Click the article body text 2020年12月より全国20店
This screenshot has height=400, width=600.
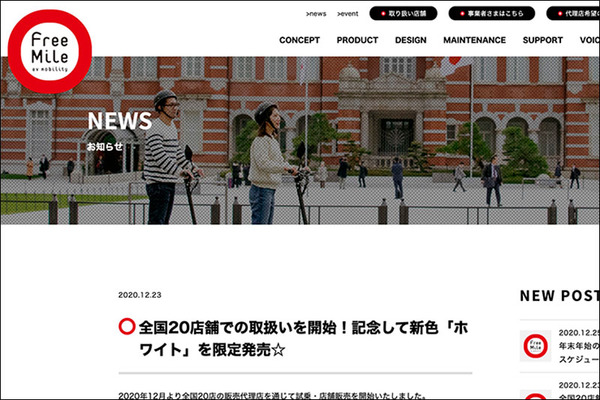tap(272, 396)
